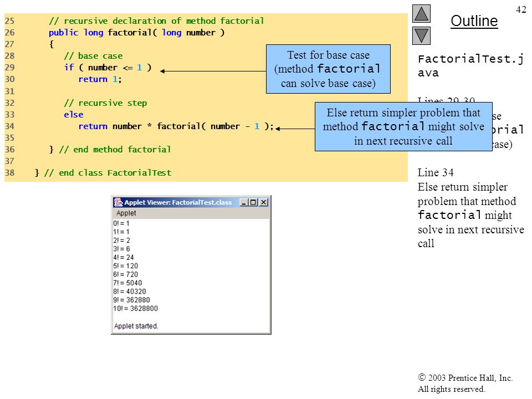This screenshot has width=532, height=399.
Task: Click the 'Else return simpler problem' callout box
Action: 403,126
